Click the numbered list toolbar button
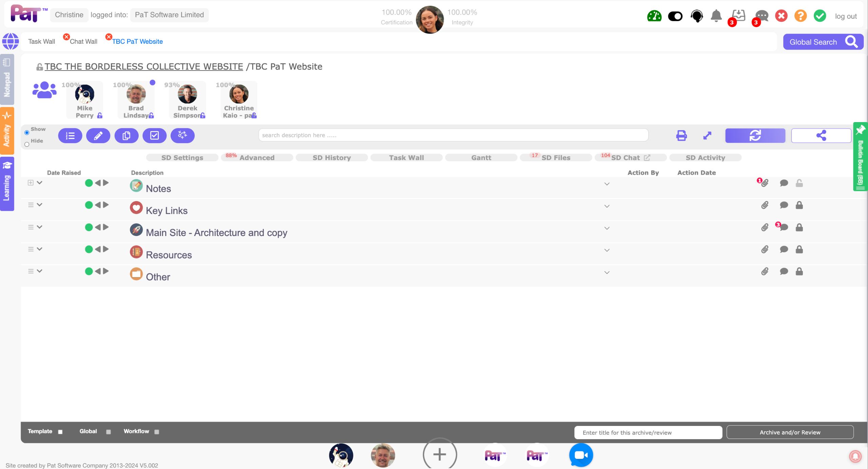Screen dimensions: 868x469 coord(70,136)
